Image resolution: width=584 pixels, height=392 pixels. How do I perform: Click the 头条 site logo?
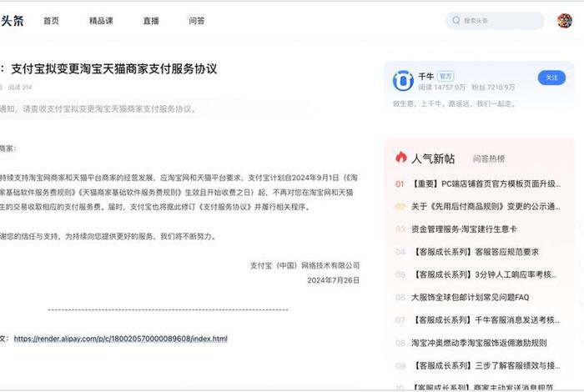[12, 21]
